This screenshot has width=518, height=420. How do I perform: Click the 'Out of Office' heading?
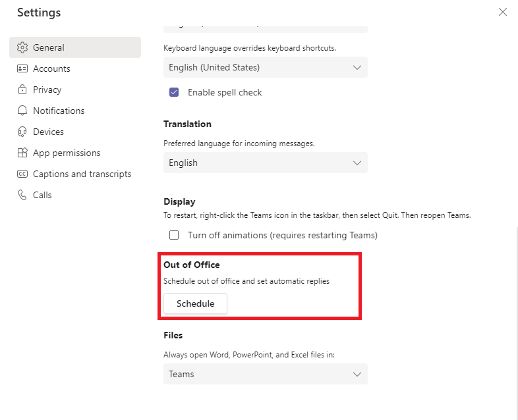[192, 265]
